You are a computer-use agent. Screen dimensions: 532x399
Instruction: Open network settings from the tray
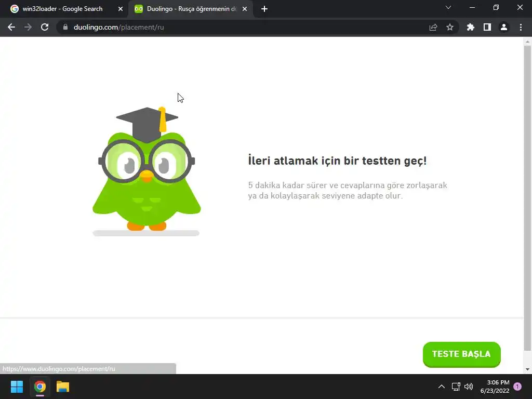456,387
